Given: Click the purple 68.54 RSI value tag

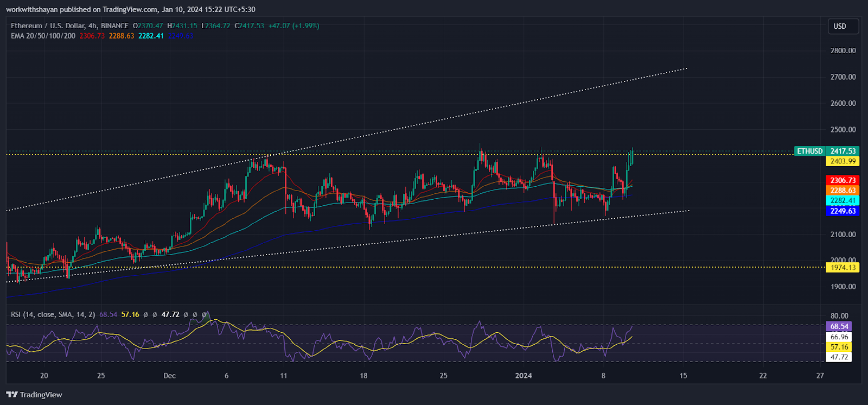Looking at the screenshot, I should 839,326.
